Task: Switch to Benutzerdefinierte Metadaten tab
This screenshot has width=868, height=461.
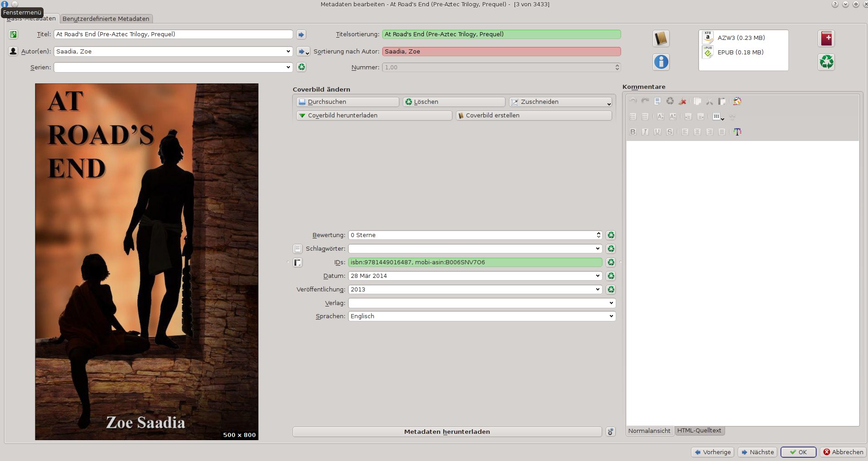Action: 106,19
